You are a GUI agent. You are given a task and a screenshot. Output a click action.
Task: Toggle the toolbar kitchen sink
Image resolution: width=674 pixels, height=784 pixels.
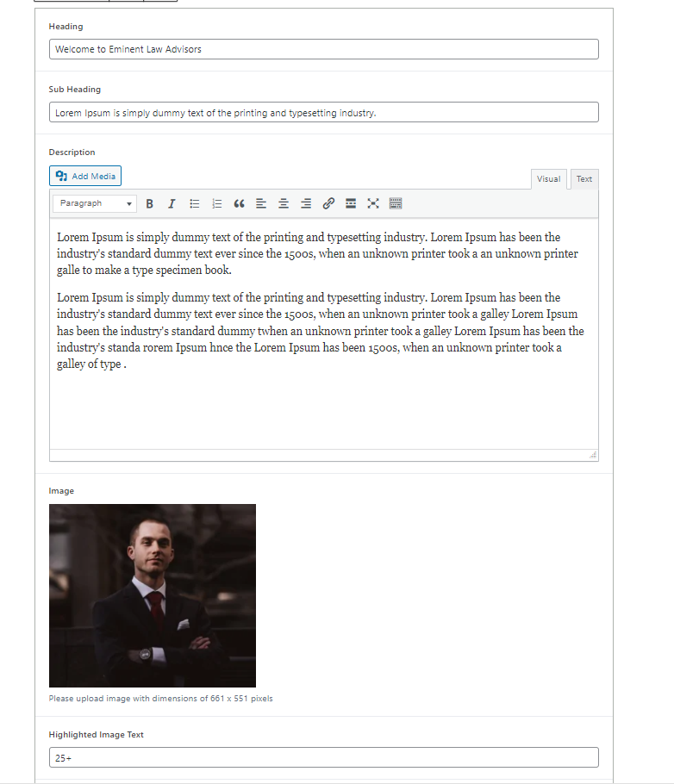(x=396, y=203)
